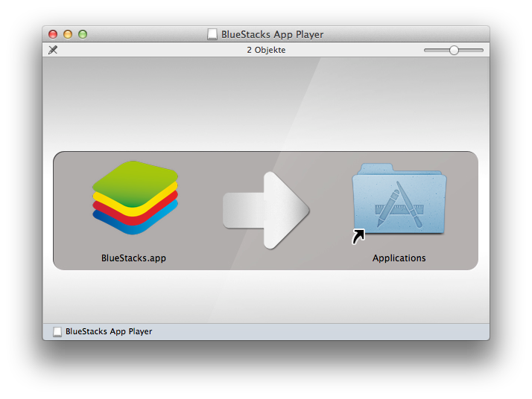Click the customize toolbar pencil icon

pos(53,50)
